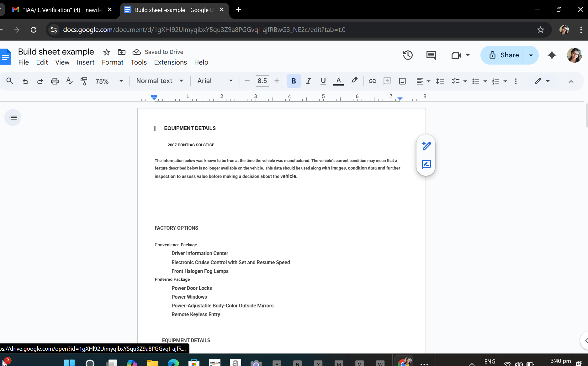The image size is (588, 366).
Task: Activate the paint format tool
Action: coord(84,81)
